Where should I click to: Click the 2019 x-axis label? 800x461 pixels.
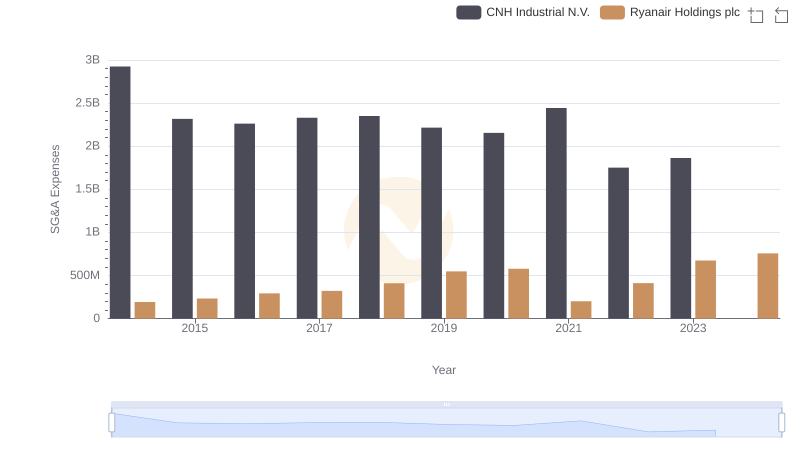(444, 328)
